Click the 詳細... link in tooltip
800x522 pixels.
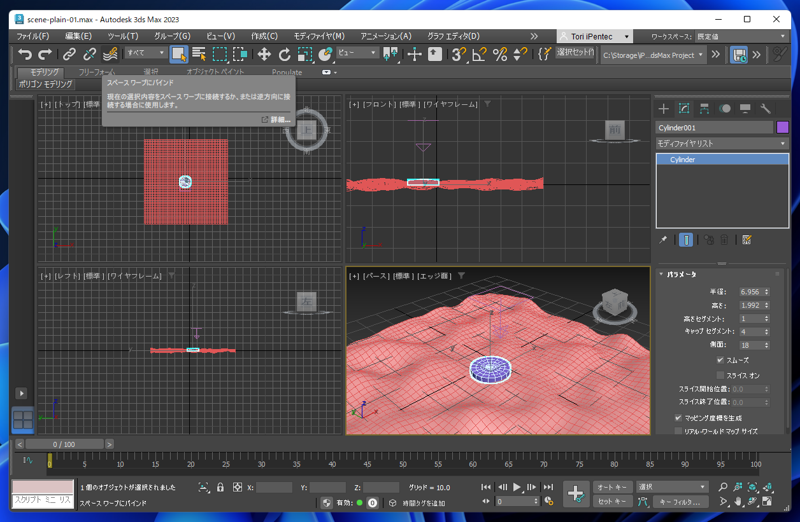pos(280,120)
